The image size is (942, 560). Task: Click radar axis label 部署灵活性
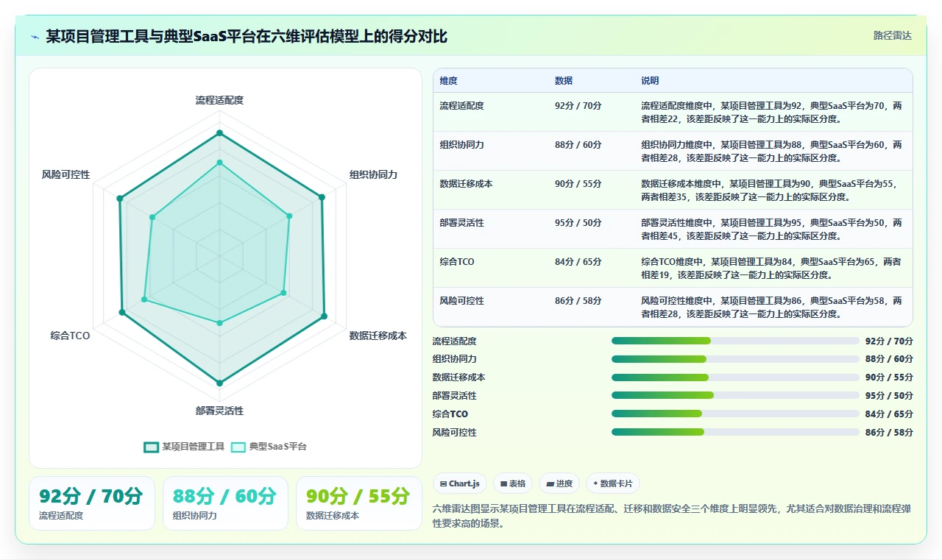(x=219, y=411)
